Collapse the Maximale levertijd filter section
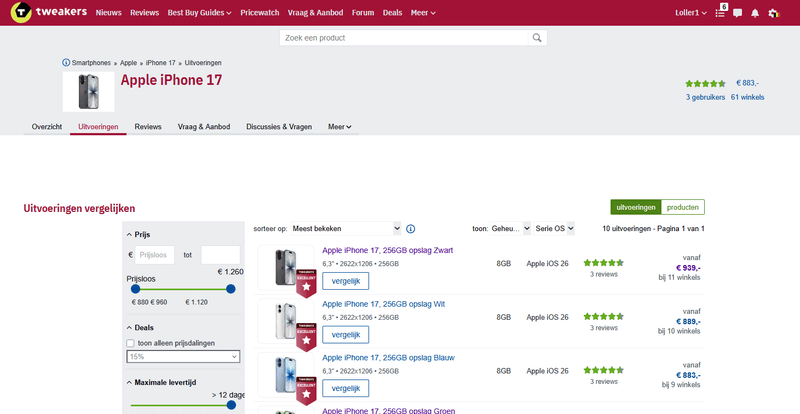This screenshot has height=414, width=800. (x=161, y=382)
